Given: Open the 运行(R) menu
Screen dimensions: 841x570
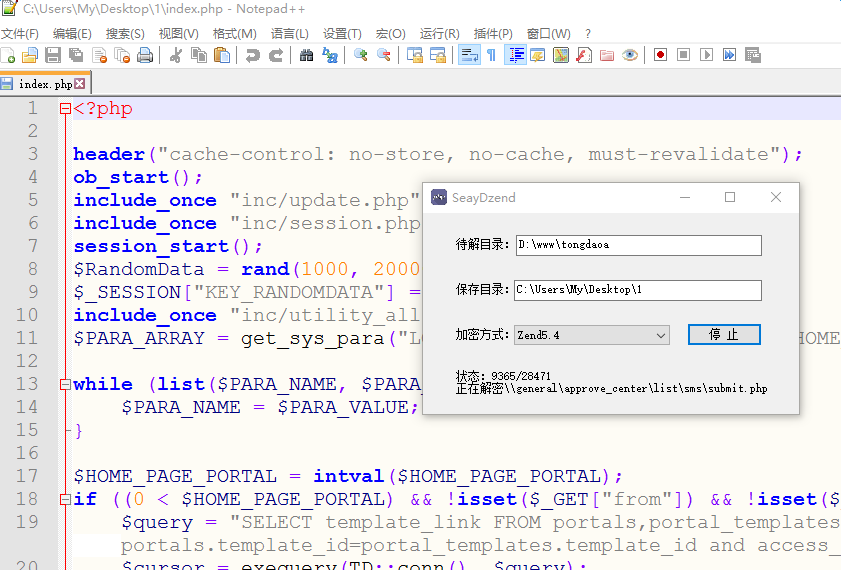Looking at the screenshot, I should point(439,34).
